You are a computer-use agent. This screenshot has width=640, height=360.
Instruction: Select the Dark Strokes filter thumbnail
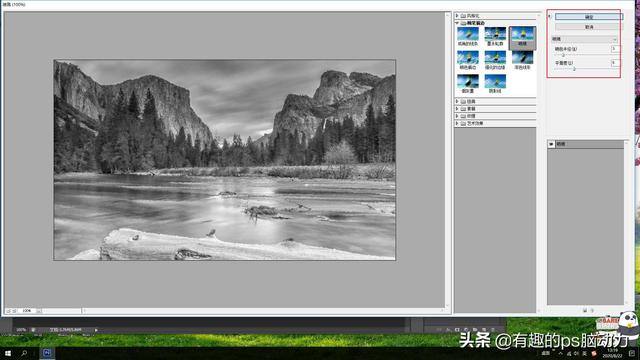click(522, 60)
